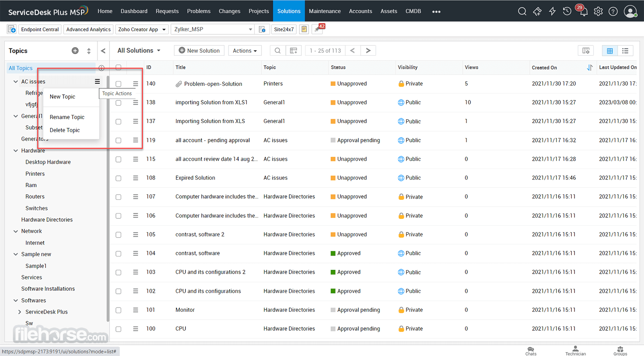Collapse the Softwares topic tree
Screen dimensions: 644x356
[16, 301]
